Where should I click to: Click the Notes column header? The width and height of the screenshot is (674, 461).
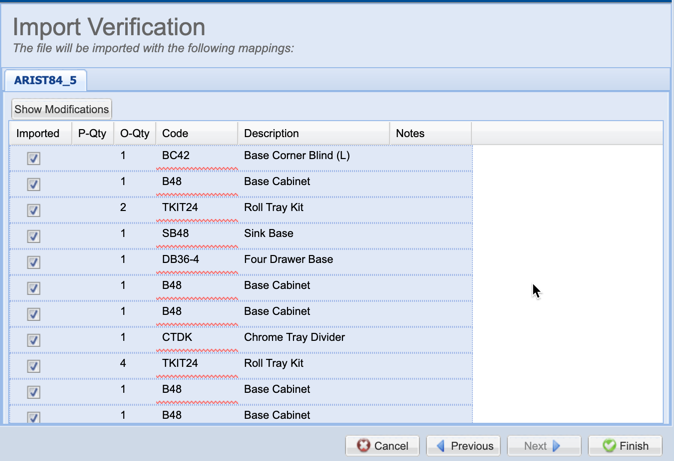430,133
